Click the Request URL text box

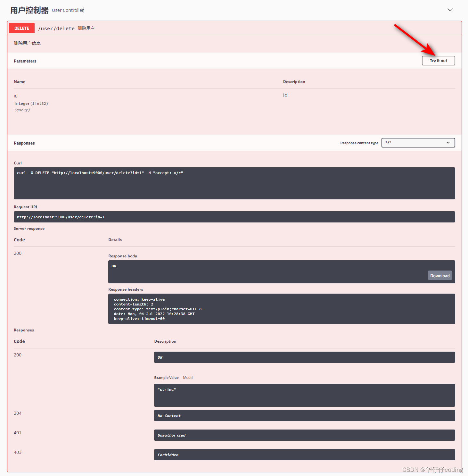click(x=234, y=217)
